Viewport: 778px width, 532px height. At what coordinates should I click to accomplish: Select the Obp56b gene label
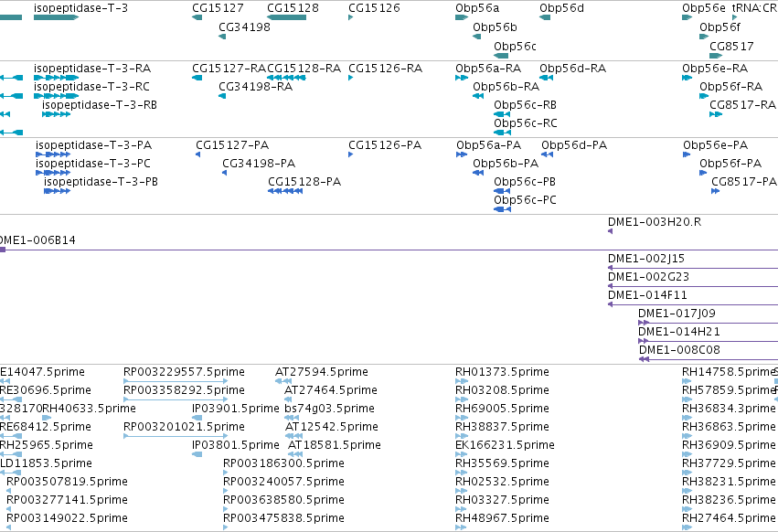495,27
